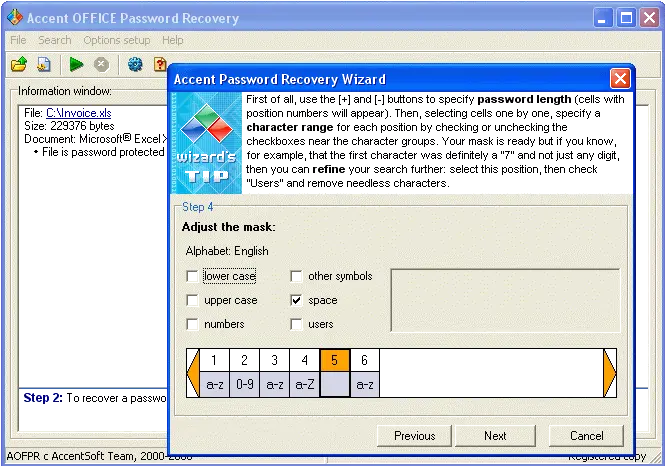Screen dimensions: 665x466
Task: Click the document wizard toolbar icon
Action: pyautogui.click(x=44, y=64)
